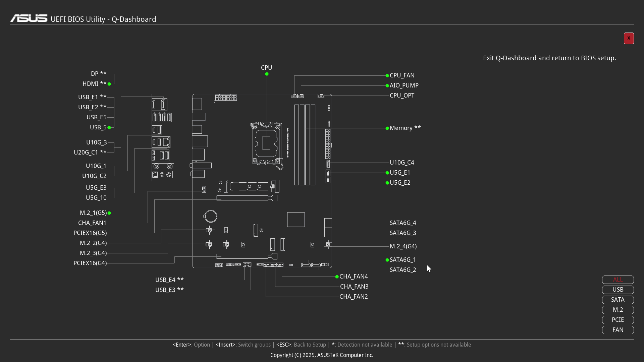
Task: Filter the diagram by M.2 slots
Action: coord(618,310)
